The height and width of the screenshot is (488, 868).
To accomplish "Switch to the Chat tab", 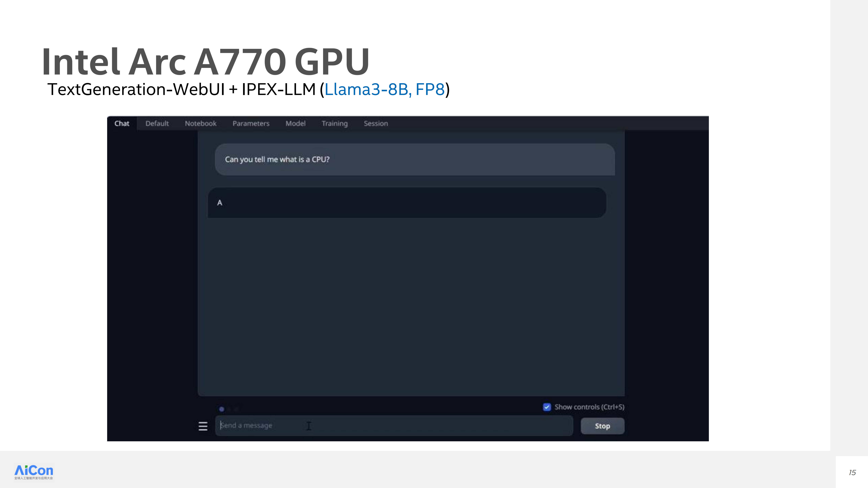I will coord(122,124).
